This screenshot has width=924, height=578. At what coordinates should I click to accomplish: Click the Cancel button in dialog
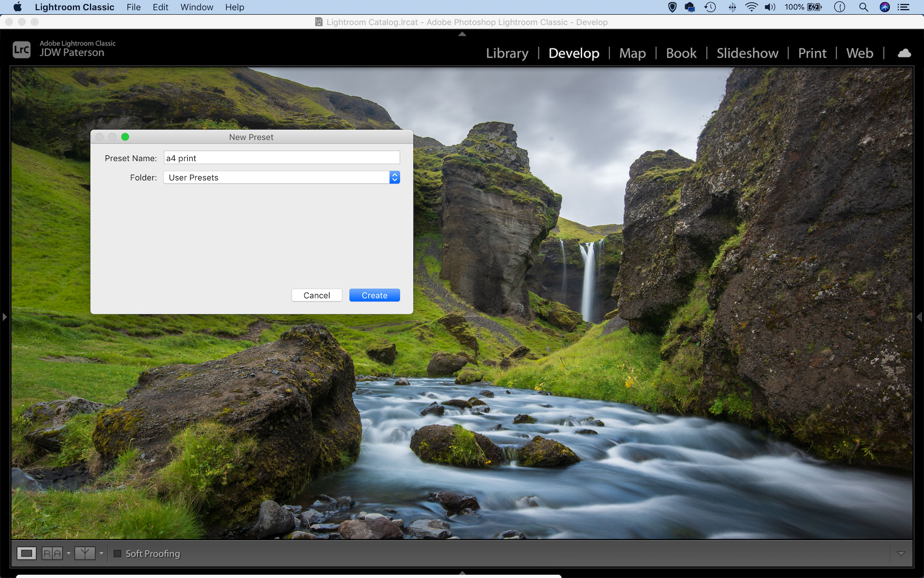pyautogui.click(x=316, y=295)
